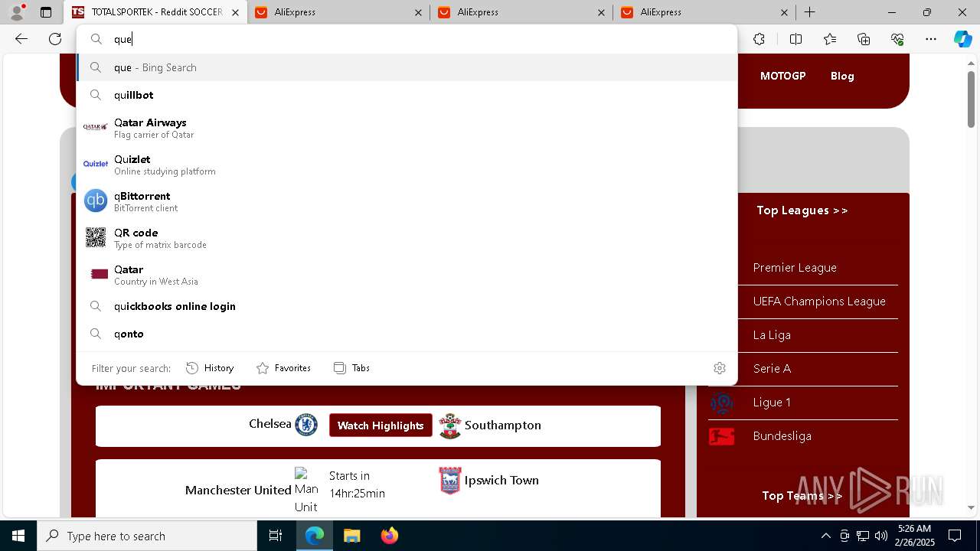This screenshot has width=980, height=551.
Task: Open the Blog menu link
Action: pos(842,76)
